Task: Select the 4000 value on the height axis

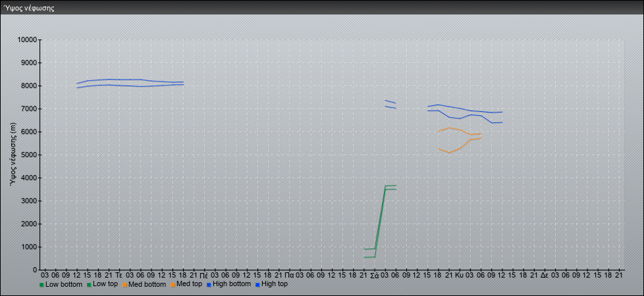Action: pyautogui.click(x=29, y=178)
